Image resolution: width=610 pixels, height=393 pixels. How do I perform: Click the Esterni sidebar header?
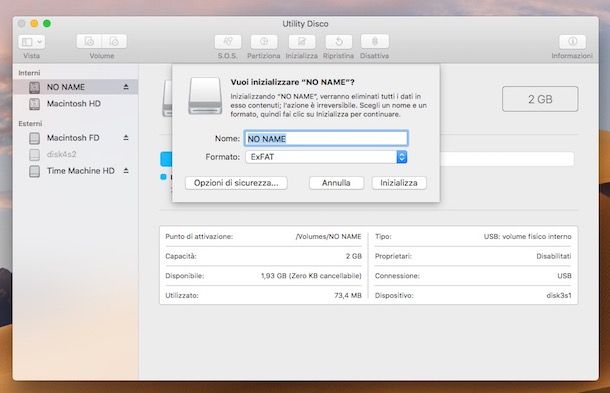tap(30, 124)
